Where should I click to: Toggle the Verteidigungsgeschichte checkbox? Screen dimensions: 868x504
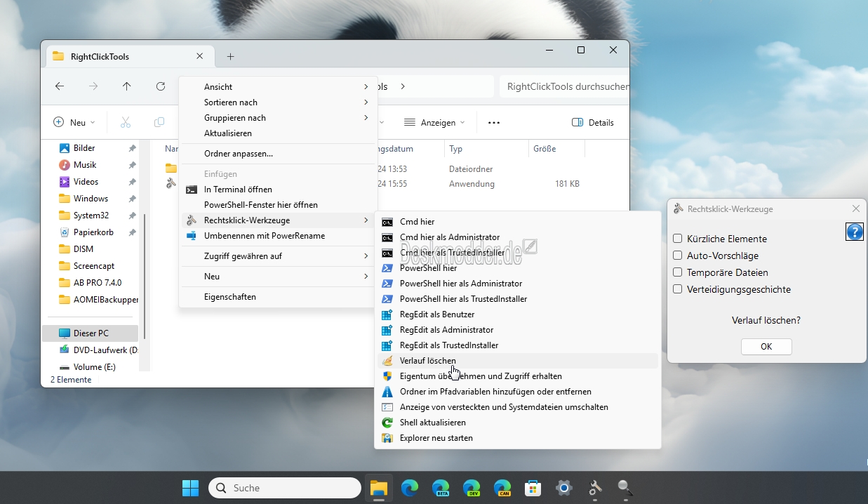678,289
